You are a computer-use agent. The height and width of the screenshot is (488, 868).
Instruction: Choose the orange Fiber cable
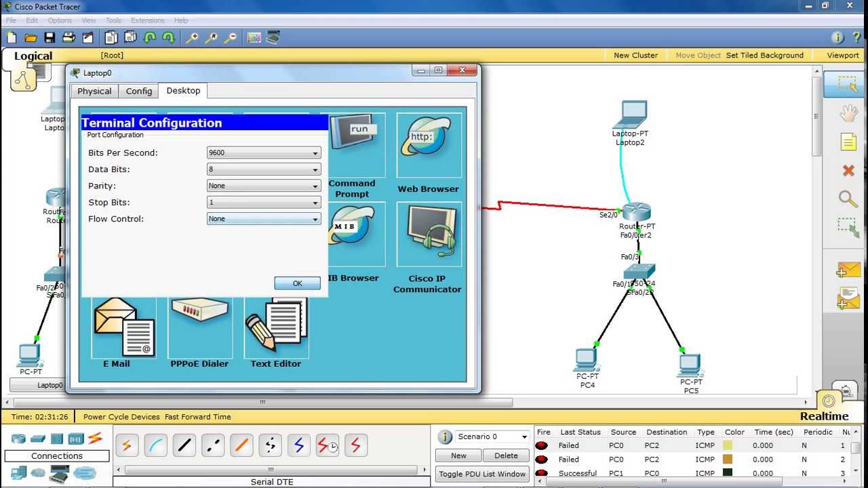point(241,445)
